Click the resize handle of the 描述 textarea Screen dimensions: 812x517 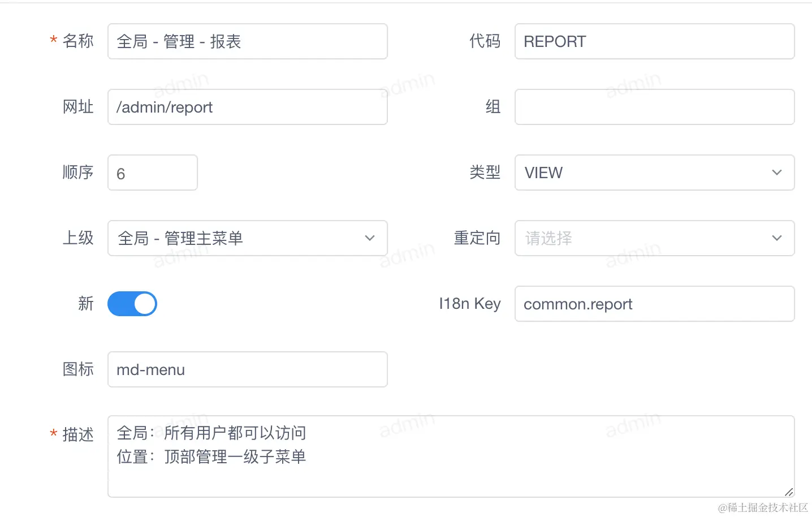(789, 492)
